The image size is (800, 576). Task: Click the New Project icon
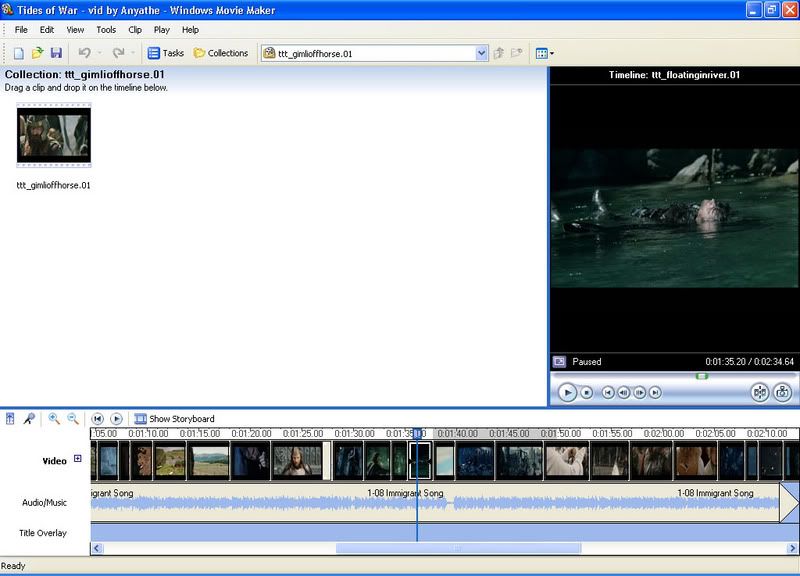pos(18,53)
